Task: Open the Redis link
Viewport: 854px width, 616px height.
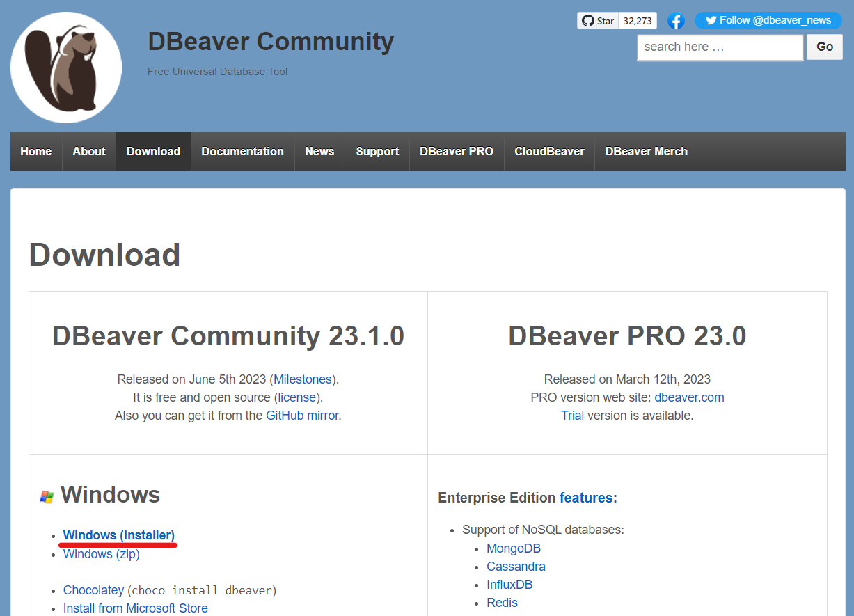Action: tap(503, 603)
